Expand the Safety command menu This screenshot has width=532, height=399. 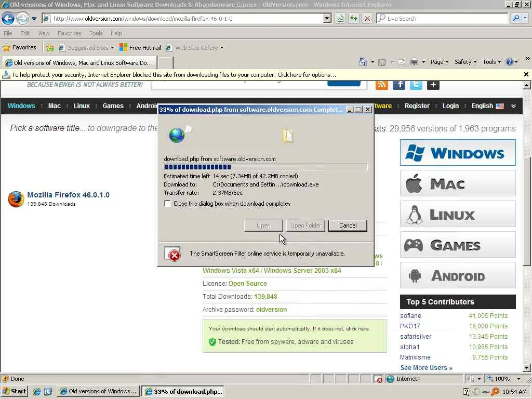pyautogui.click(x=465, y=62)
